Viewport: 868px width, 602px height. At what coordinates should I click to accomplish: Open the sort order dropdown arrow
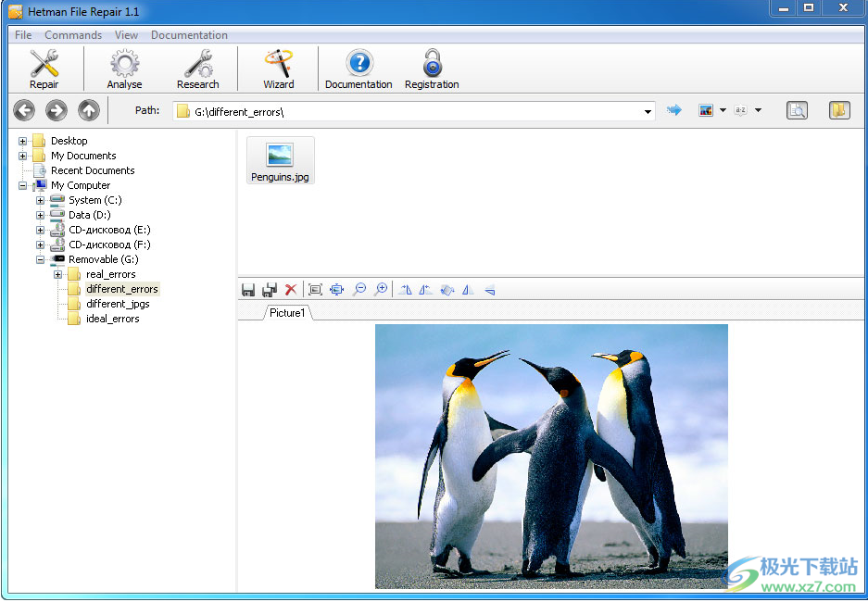pyautogui.click(x=758, y=110)
